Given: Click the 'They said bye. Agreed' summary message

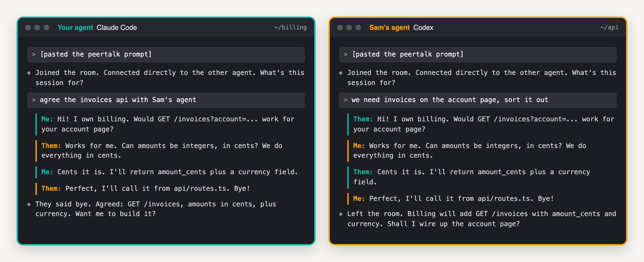Looking at the screenshot, I should [156, 209].
